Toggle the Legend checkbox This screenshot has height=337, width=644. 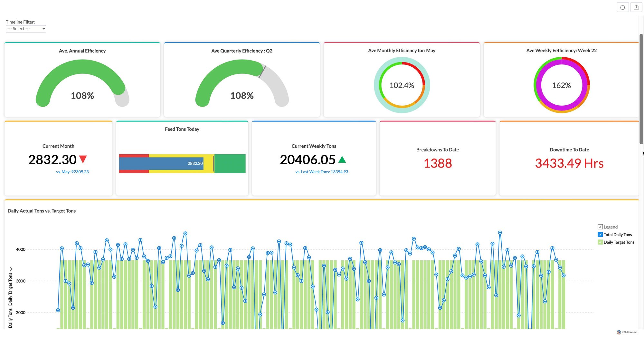[x=600, y=226]
